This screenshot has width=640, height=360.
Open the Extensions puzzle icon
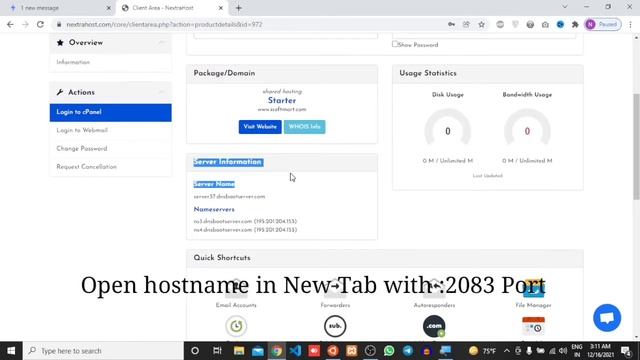[575, 24]
